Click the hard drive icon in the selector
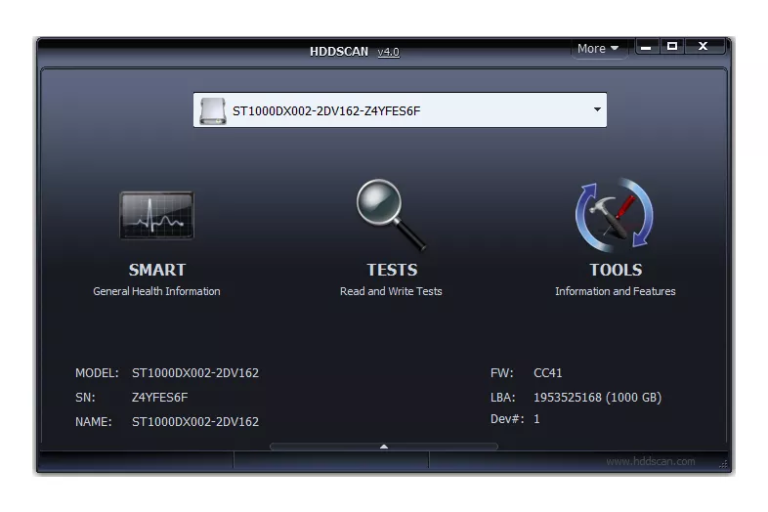The height and width of the screenshot is (512, 768). [212, 111]
